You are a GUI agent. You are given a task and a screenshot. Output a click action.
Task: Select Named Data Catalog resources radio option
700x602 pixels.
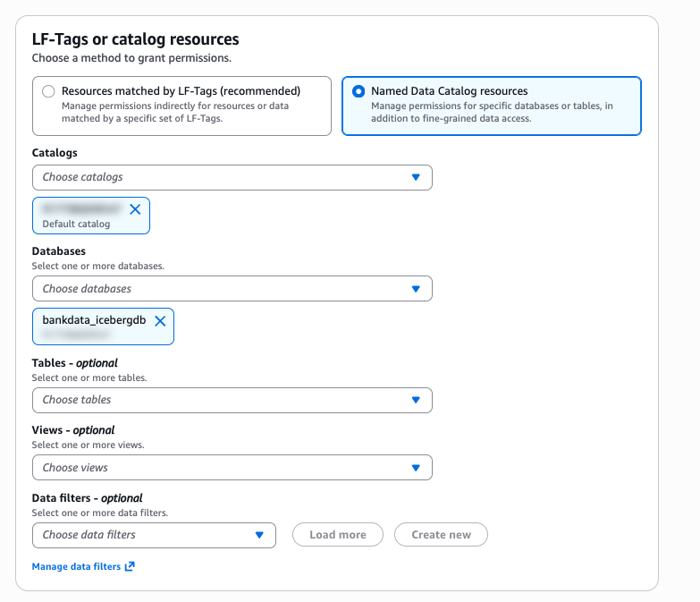click(358, 91)
